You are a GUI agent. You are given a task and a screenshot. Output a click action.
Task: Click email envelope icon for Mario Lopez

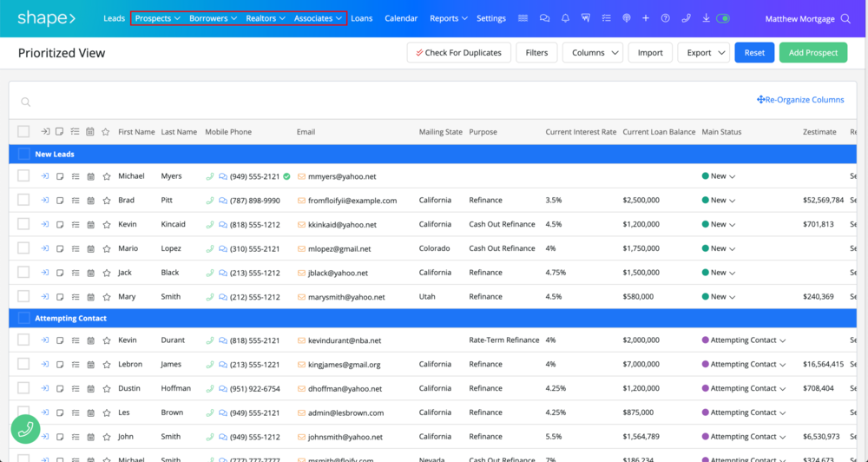[x=302, y=248]
